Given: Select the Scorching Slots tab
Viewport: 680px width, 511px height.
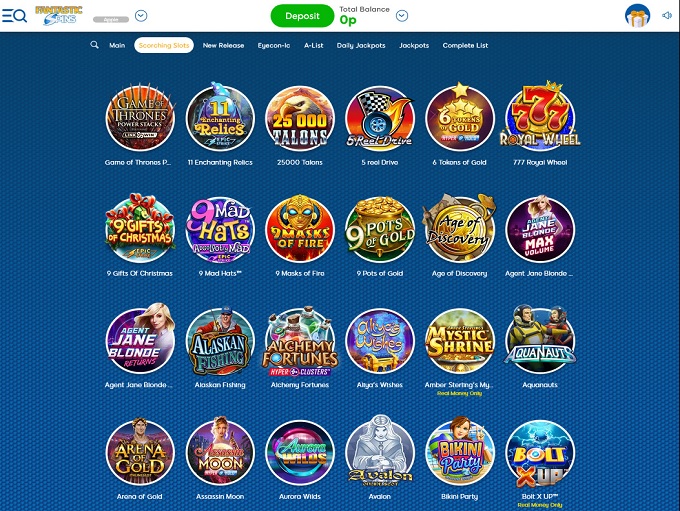Looking at the screenshot, I should point(164,45).
